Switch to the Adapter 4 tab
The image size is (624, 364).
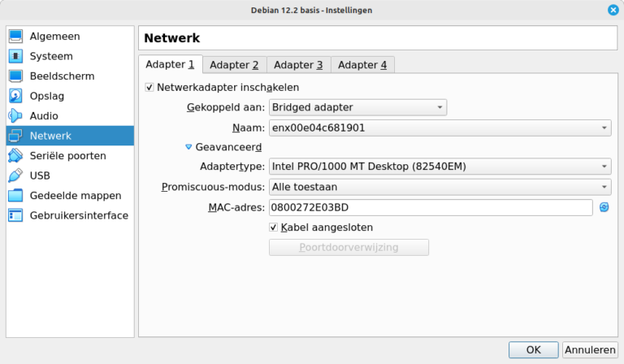[x=362, y=65]
